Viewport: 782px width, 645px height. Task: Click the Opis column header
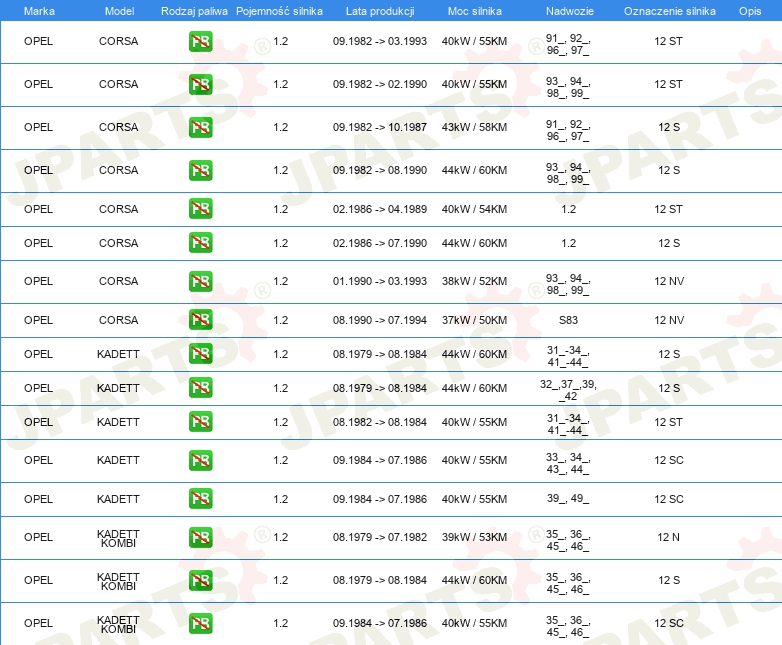click(750, 11)
